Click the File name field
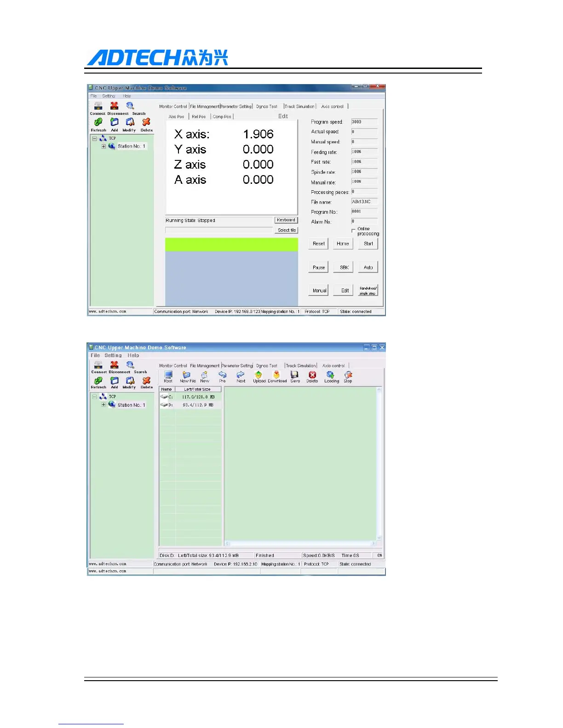 (x=364, y=202)
